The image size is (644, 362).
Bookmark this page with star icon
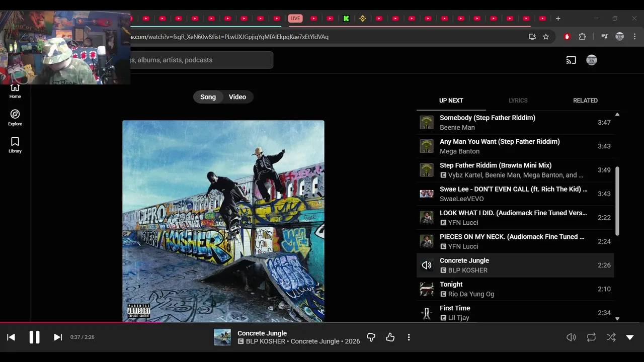pos(546,37)
